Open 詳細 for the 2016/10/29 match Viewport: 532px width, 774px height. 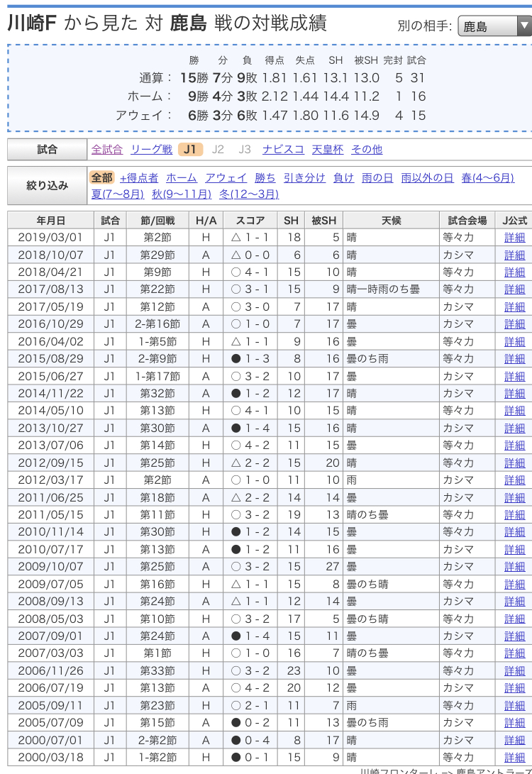coord(514,324)
